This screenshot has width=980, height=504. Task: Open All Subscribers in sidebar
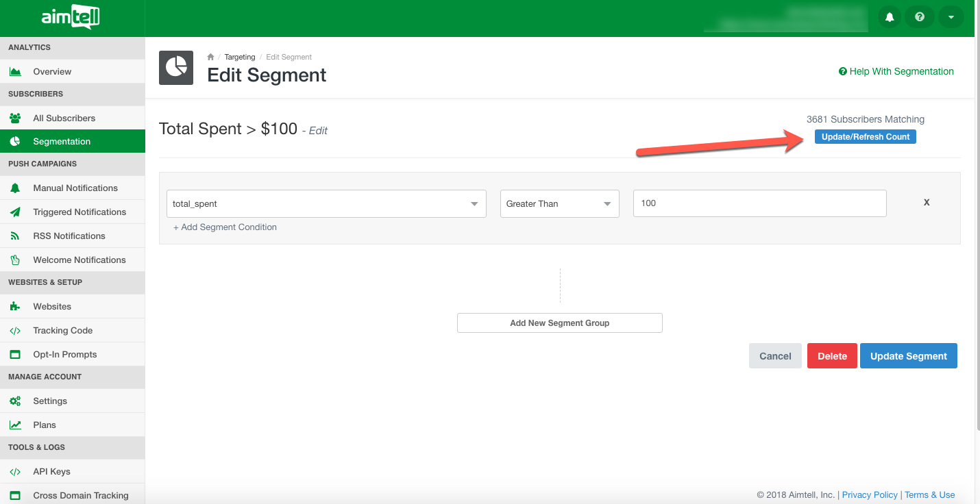[64, 118]
